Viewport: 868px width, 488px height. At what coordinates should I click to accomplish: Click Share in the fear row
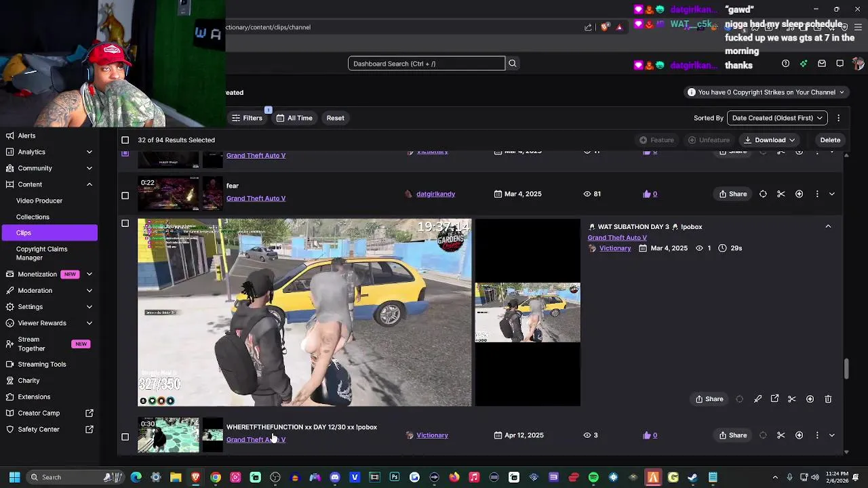pos(733,194)
